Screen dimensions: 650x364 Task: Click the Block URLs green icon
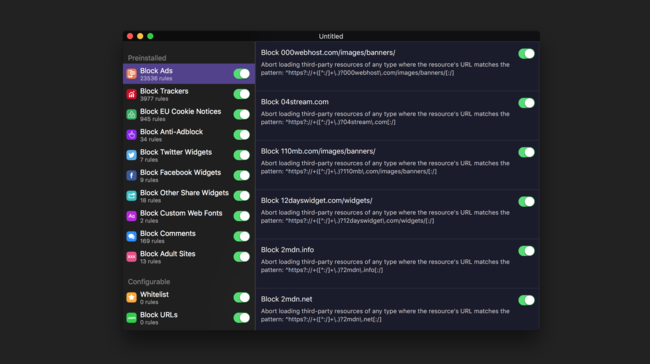point(131,318)
